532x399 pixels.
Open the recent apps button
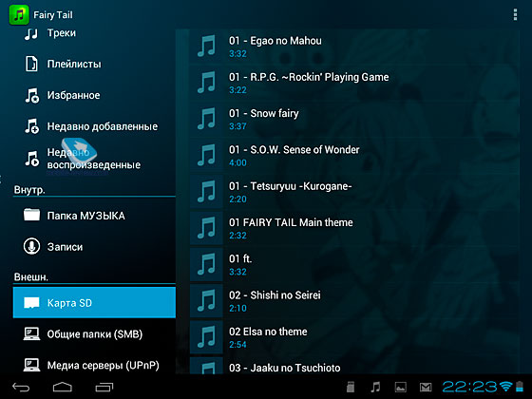[104, 388]
